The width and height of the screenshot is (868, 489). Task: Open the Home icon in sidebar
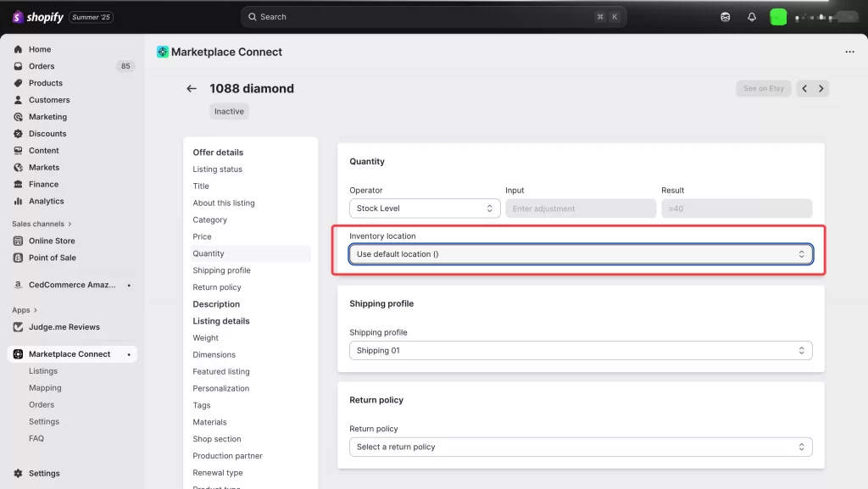[19, 49]
